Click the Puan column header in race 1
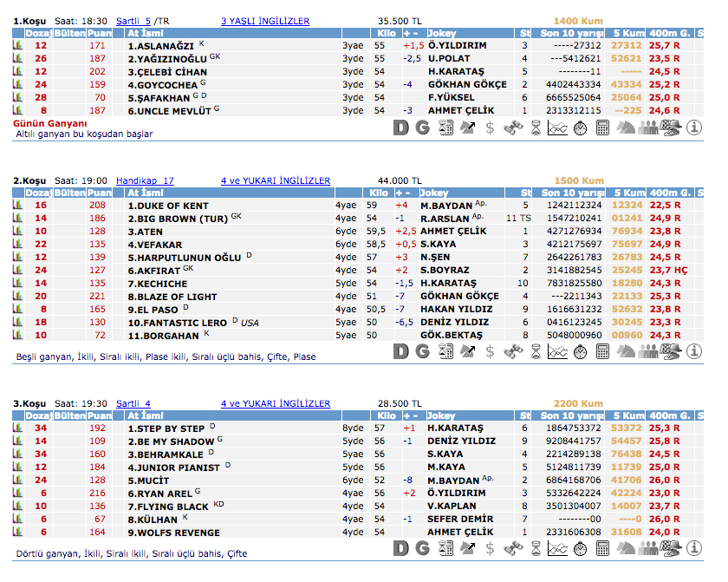Viewport: 728px width, 582px height. (x=100, y=33)
